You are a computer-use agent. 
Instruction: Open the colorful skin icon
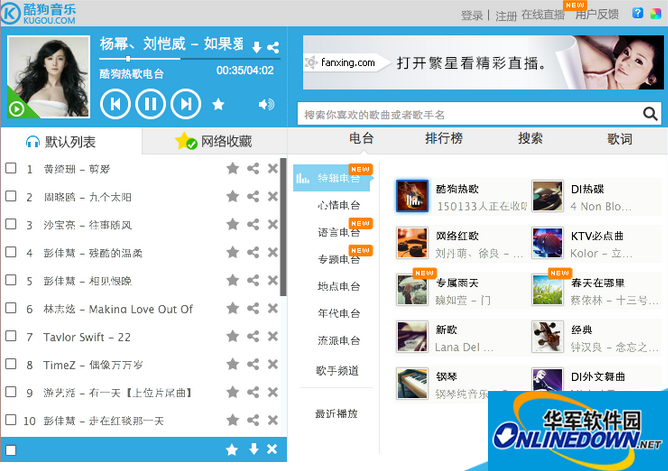click(x=655, y=14)
